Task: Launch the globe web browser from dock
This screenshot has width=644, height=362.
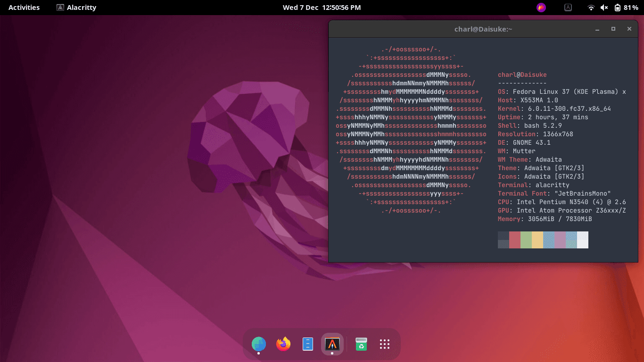Action: pos(258,344)
